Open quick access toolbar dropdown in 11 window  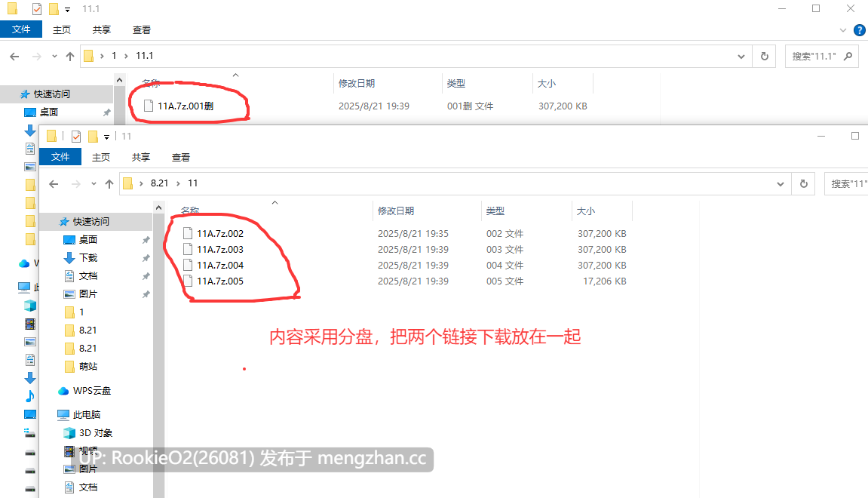coord(107,137)
